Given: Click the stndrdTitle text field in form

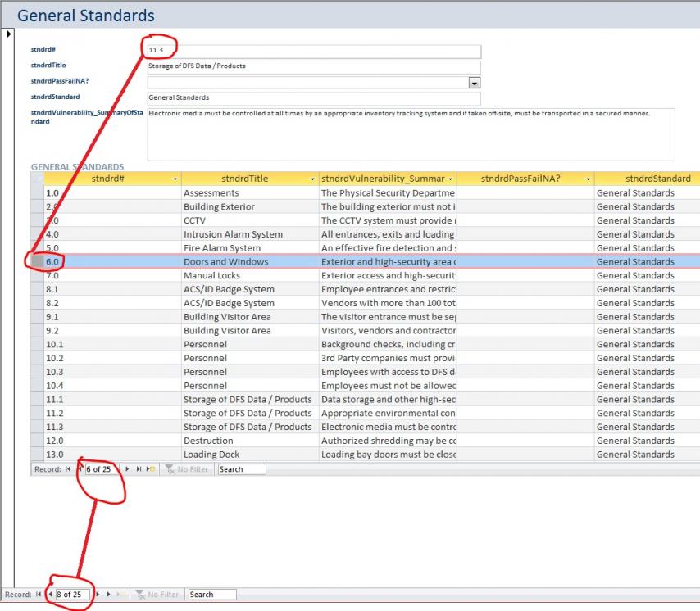Looking at the screenshot, I should pos(313,66).
